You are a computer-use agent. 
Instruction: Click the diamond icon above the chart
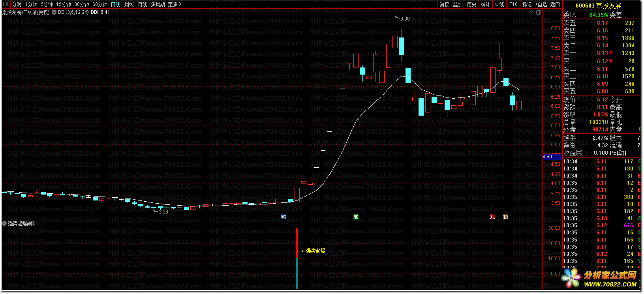click(x=531, y=13)
